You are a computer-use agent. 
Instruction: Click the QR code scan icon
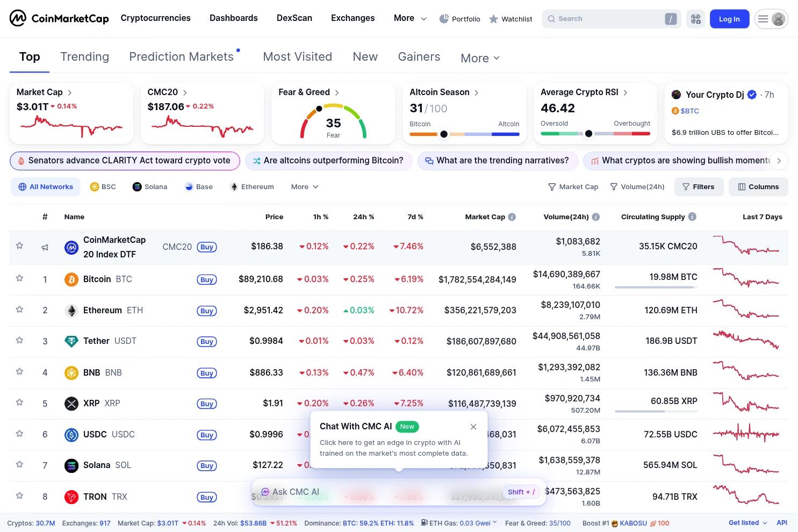[x=695, y=19]
